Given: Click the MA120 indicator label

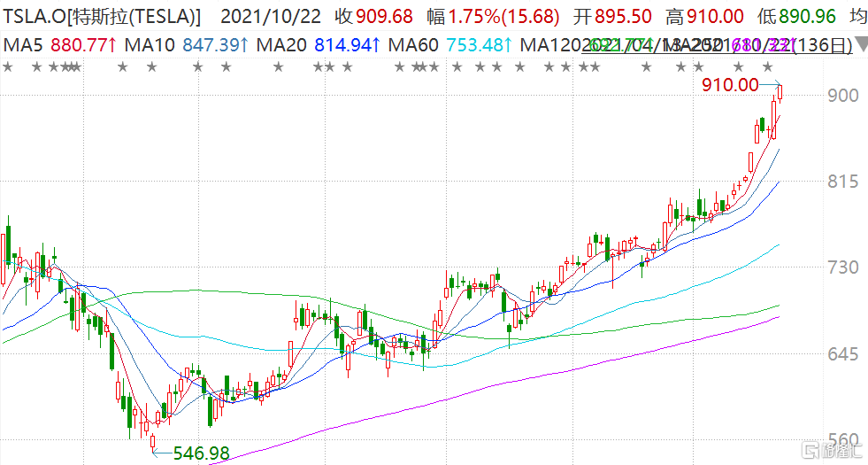Looking at the screenshot, I should tap(551, 44).
